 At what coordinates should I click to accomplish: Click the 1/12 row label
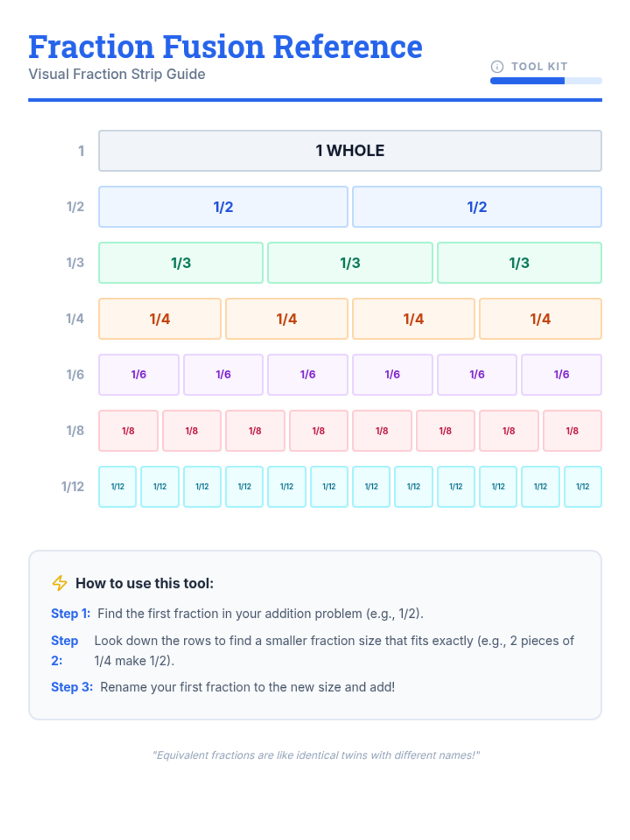point(72,487)
